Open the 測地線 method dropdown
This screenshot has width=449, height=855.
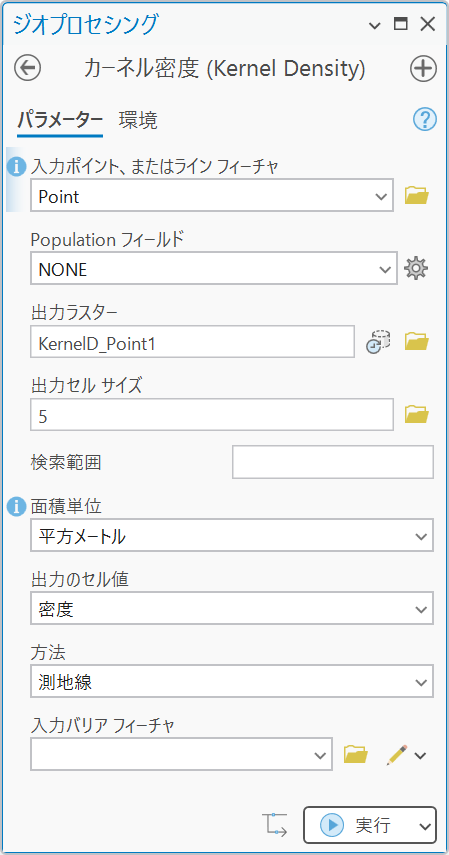pos(232,682)
